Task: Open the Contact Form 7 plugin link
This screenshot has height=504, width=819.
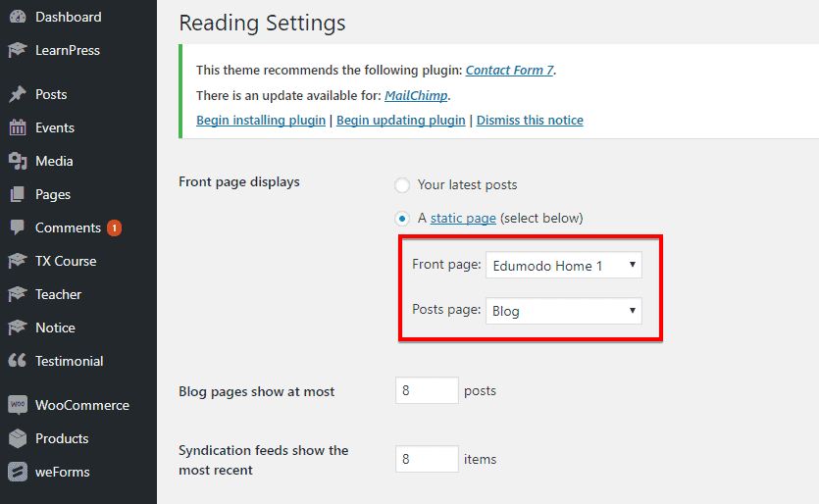Action: tap(510, 70)
